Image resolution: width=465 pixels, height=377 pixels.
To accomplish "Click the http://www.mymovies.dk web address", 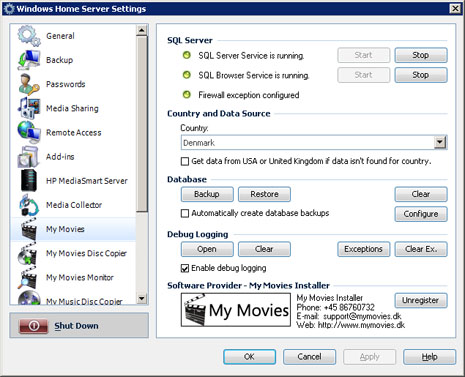I will (x=361, y=325).
